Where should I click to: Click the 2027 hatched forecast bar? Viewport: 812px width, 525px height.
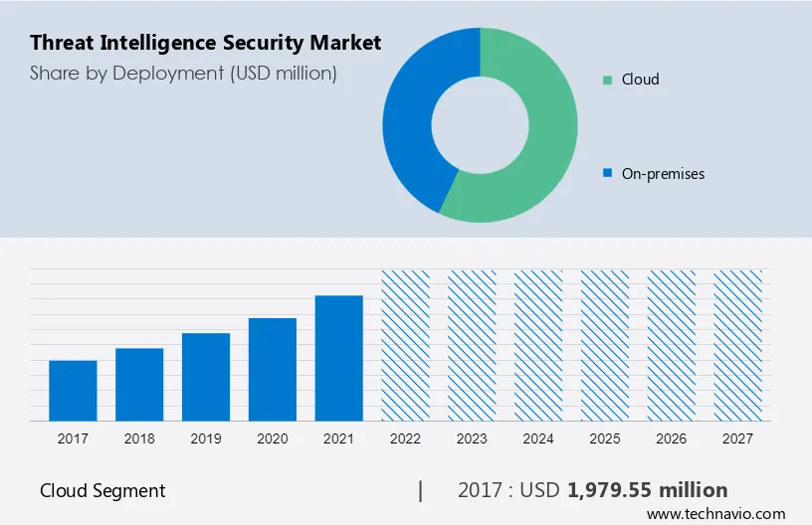(737, 345)
